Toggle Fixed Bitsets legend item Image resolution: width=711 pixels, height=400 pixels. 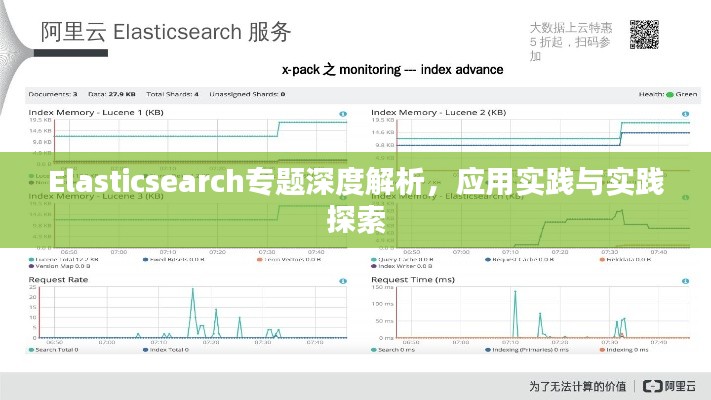click(x=174, y=259)
